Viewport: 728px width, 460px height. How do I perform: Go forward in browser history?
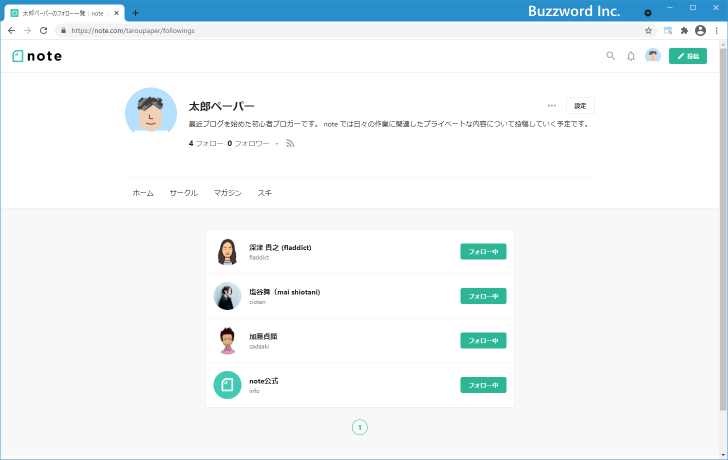pos(27,31)
